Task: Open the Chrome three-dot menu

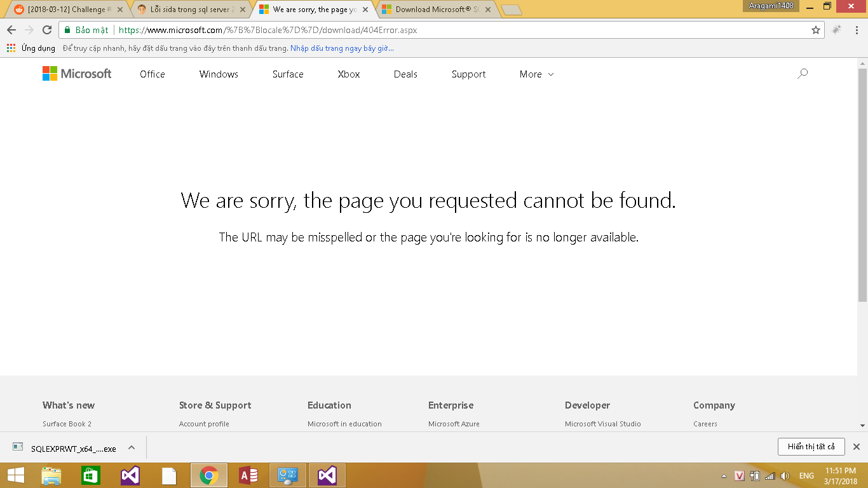Action: click(856, 30)
